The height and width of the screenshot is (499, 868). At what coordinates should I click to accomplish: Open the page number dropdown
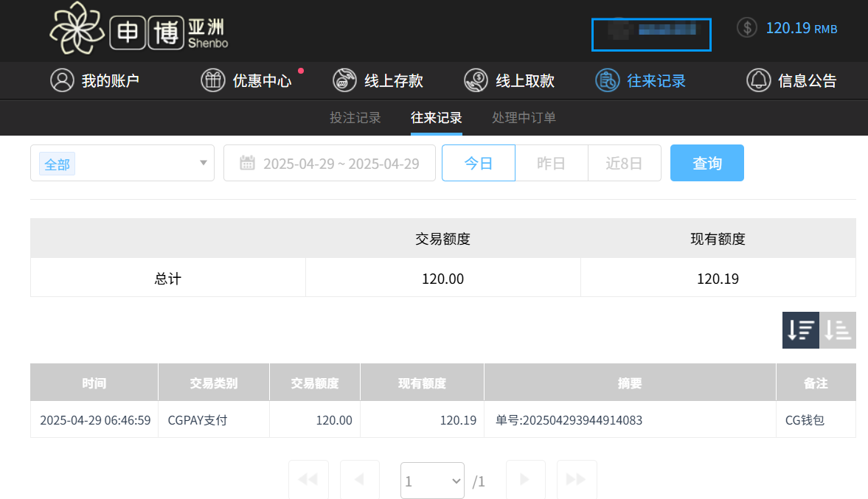[432, 481]
